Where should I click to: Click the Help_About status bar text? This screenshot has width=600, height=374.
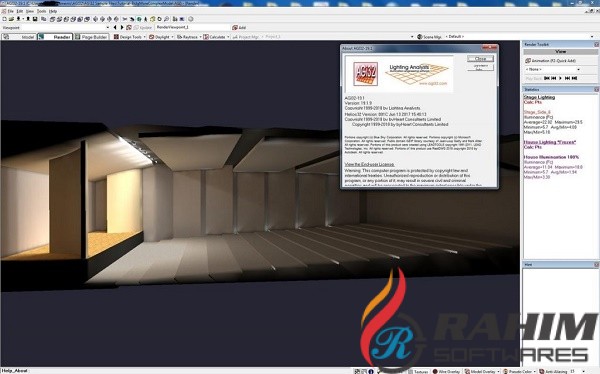[x=15, y=371]
